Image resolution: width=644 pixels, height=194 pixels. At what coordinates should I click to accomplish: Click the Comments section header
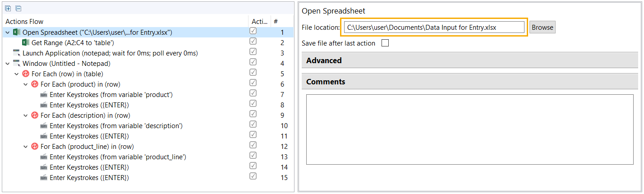click(x=470, y=82)
